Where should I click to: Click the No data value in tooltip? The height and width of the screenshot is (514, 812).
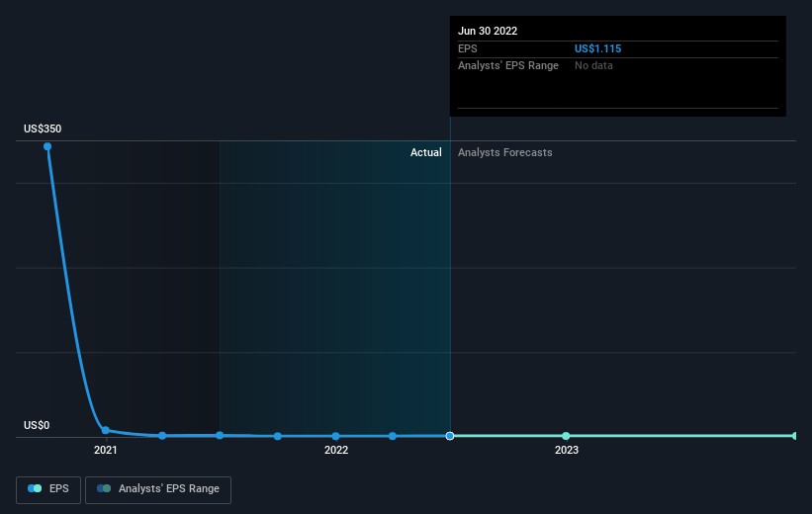pos(593,66)
